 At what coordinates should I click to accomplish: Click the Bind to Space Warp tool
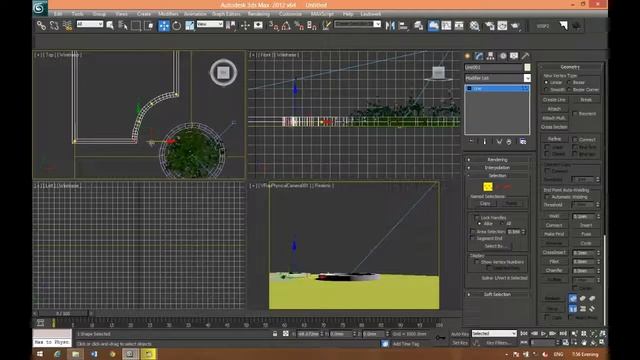point(67,25)
